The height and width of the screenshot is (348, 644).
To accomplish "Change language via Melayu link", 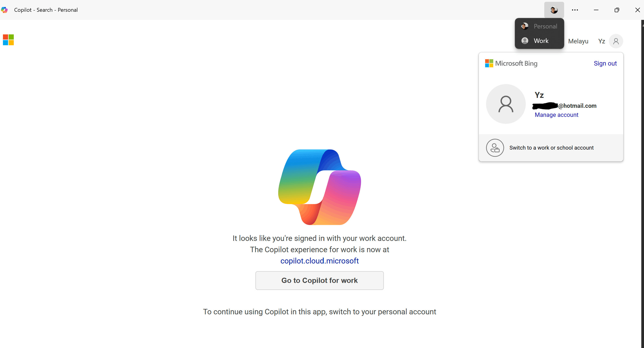I will tap(578, 41).
